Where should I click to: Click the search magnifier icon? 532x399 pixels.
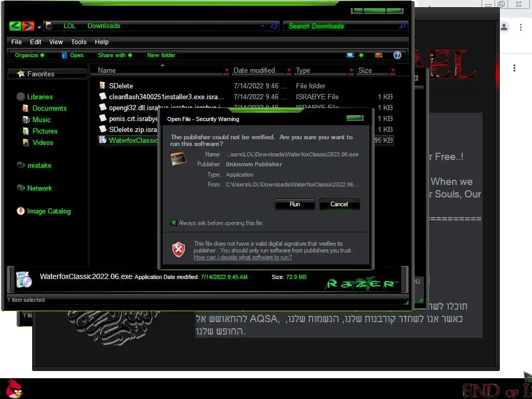click(x=403, y=26)
